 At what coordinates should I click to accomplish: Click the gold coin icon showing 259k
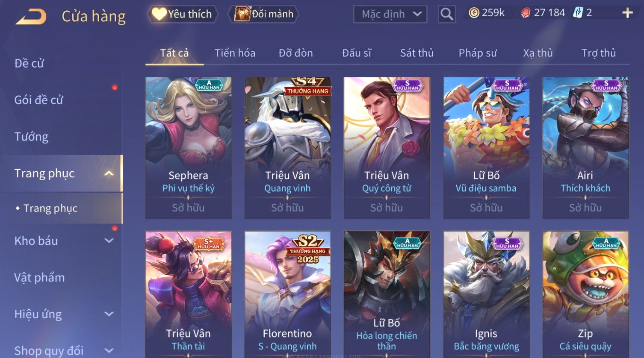coord(474,13)
